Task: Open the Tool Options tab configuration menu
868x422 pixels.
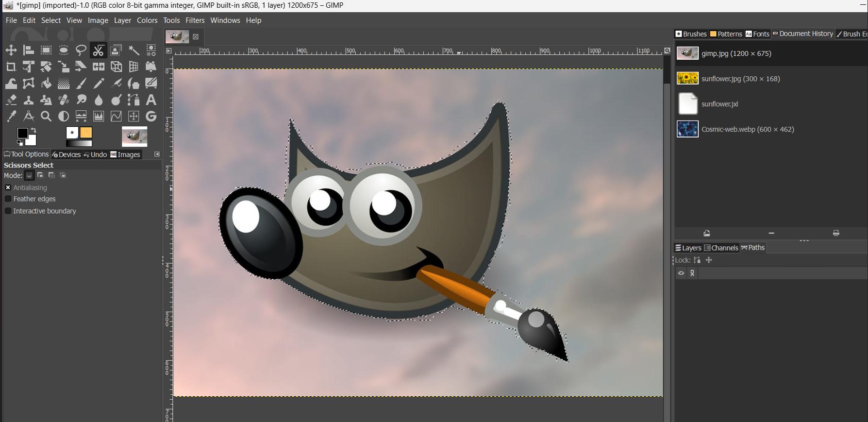Action: pyautogui.click(x=157, y=154)
